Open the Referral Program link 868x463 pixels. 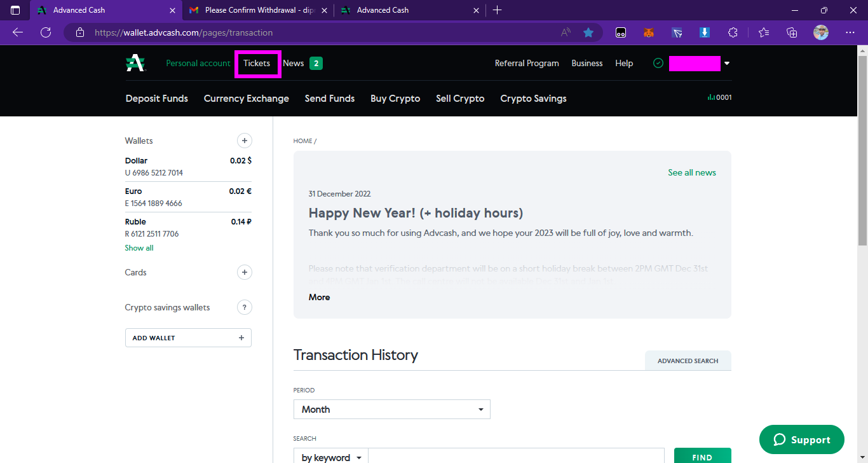pos(527,63)
